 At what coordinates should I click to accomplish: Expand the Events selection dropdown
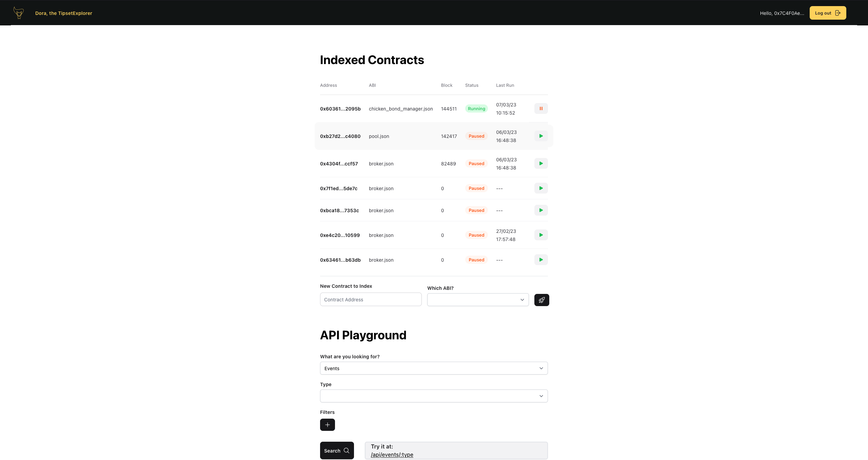point(434,368)
